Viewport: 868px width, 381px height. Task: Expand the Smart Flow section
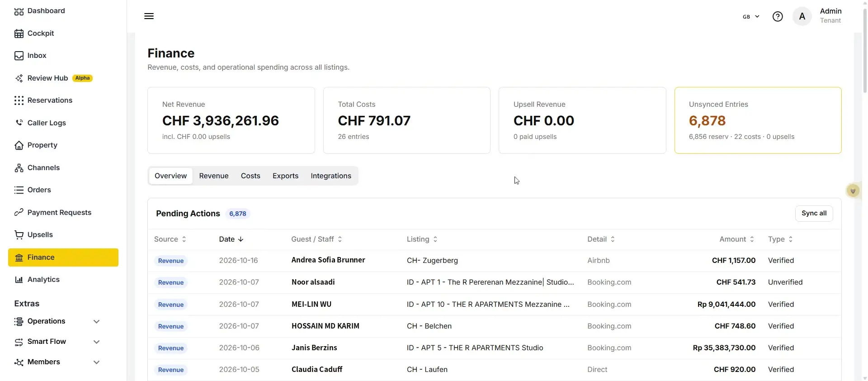57,342
